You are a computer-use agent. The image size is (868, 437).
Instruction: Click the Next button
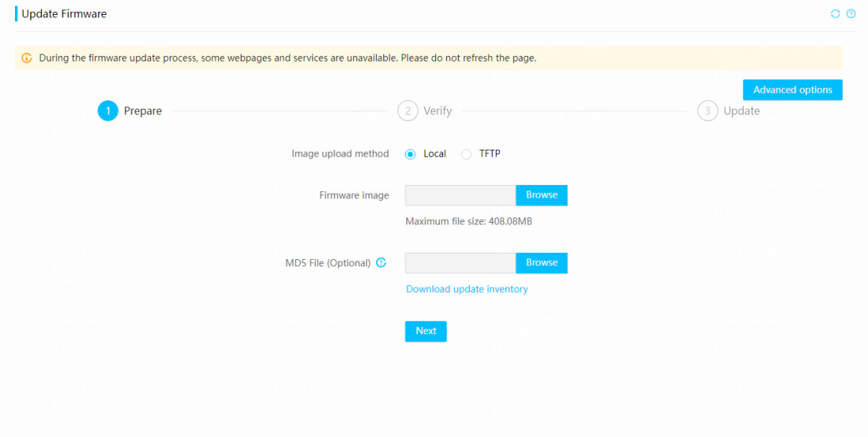[426, 331]
